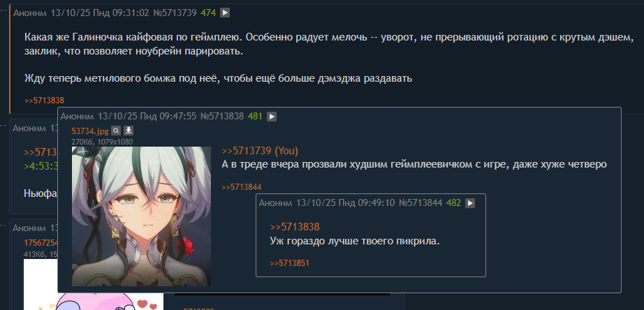Search image 53734.jpg via magnifier icon

click(116, 131)
